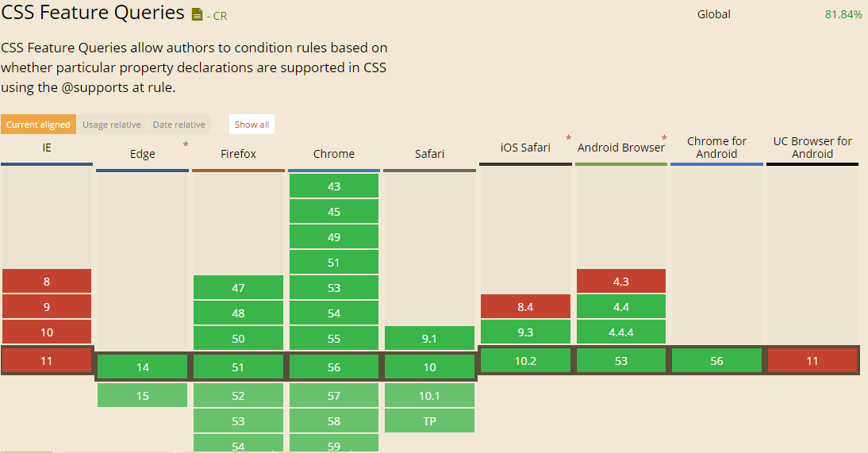Click the Chrome 56 current version cell

(334, 367)
